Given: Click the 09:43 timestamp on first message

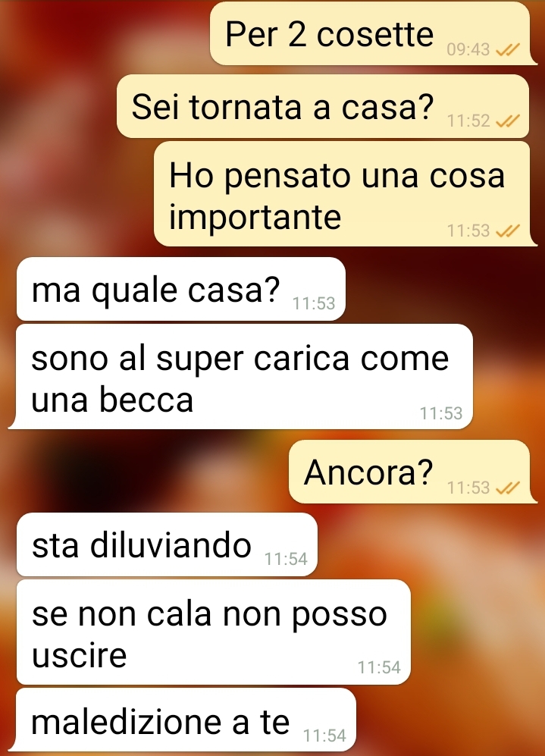Looking at the screenshot, I should 468,49.
